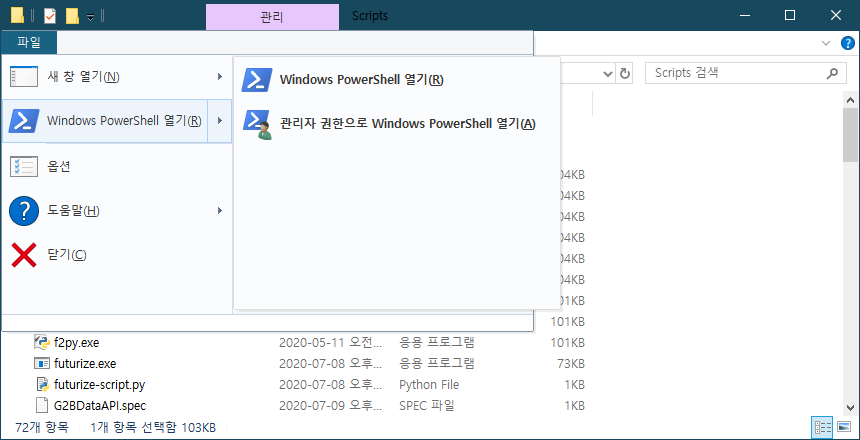
Task: Open the address bar history dropdown
Action: (608, 73)
